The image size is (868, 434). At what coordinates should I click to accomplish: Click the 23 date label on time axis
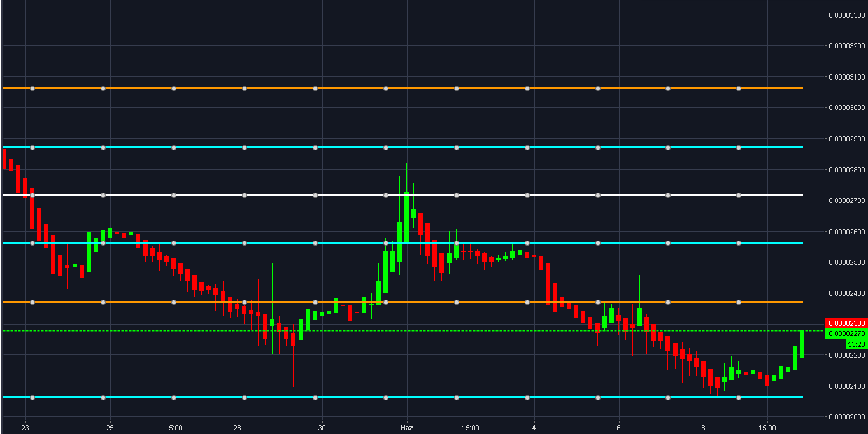tap(25, 428)
